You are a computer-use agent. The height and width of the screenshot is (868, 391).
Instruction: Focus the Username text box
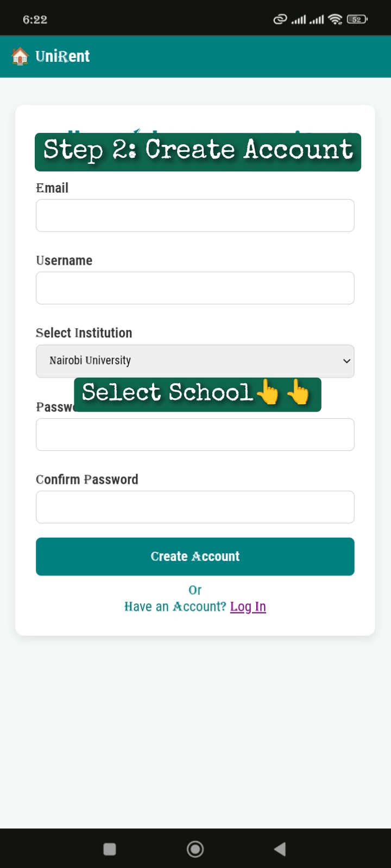(x=195, y=288)
